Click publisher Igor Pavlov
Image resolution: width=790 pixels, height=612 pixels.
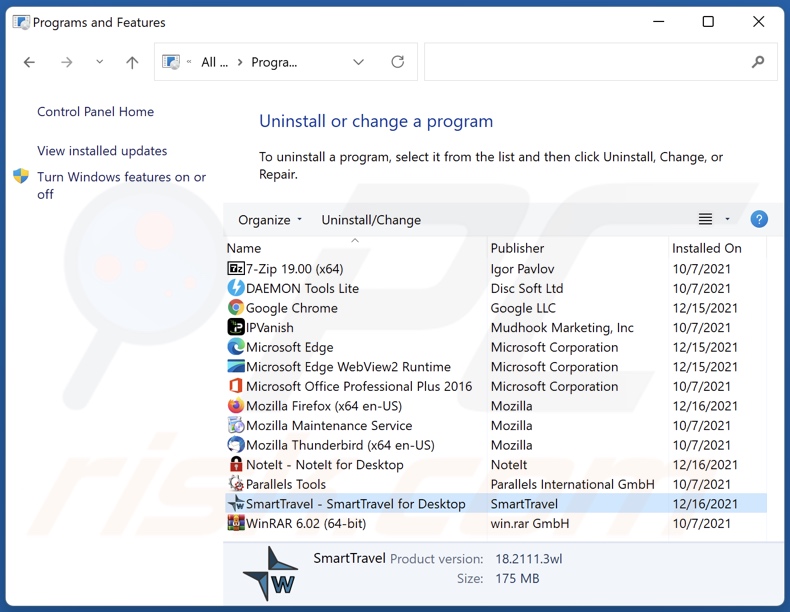tap(522, 269)
